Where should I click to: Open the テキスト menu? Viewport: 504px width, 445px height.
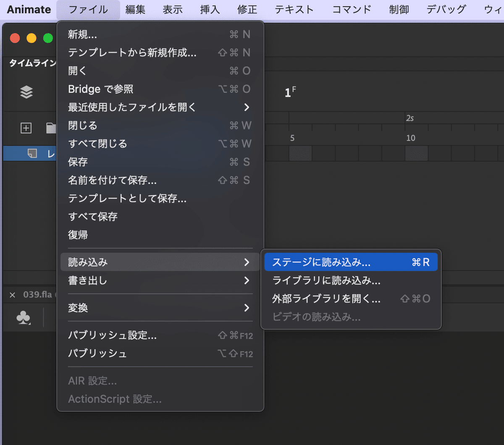pos(294,10)
